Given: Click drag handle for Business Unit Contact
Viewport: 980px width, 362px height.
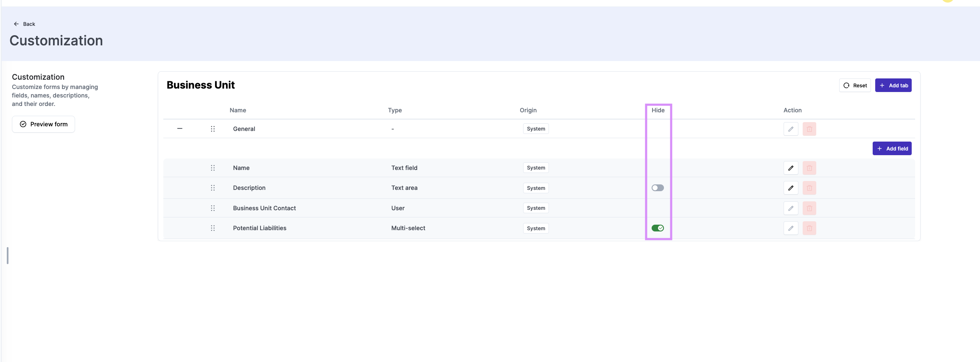Looking at the screenshot, I should [213, 208].
